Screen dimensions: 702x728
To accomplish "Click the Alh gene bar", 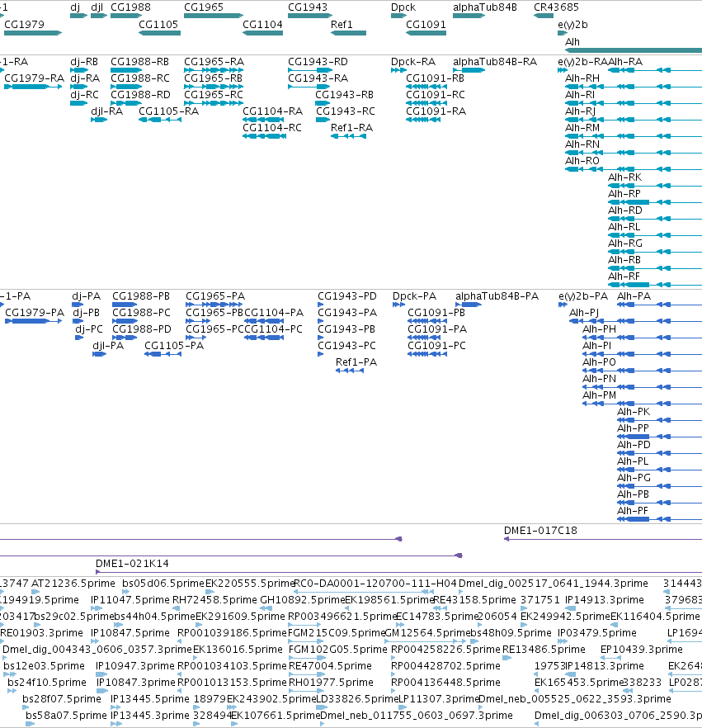I will click(634, 50).
